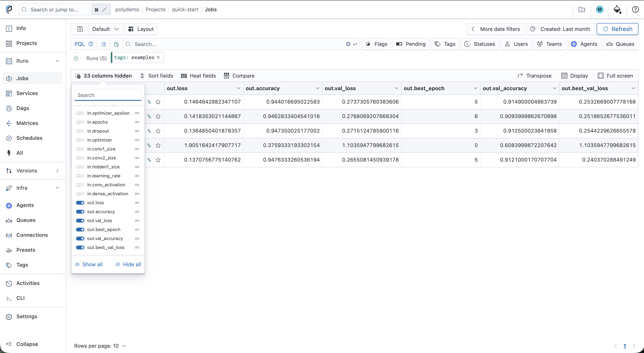This screenshot has width=644, height=353.
Task: Remove the tags: examples filter
Action: (x=158, y=57)
